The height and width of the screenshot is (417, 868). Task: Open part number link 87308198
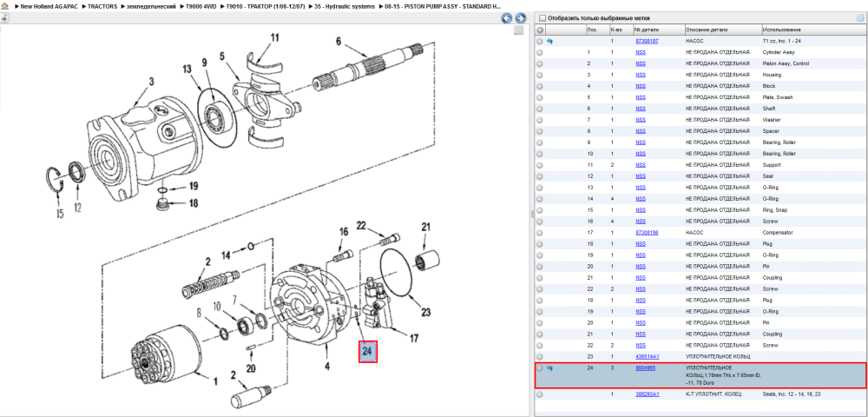647,233
